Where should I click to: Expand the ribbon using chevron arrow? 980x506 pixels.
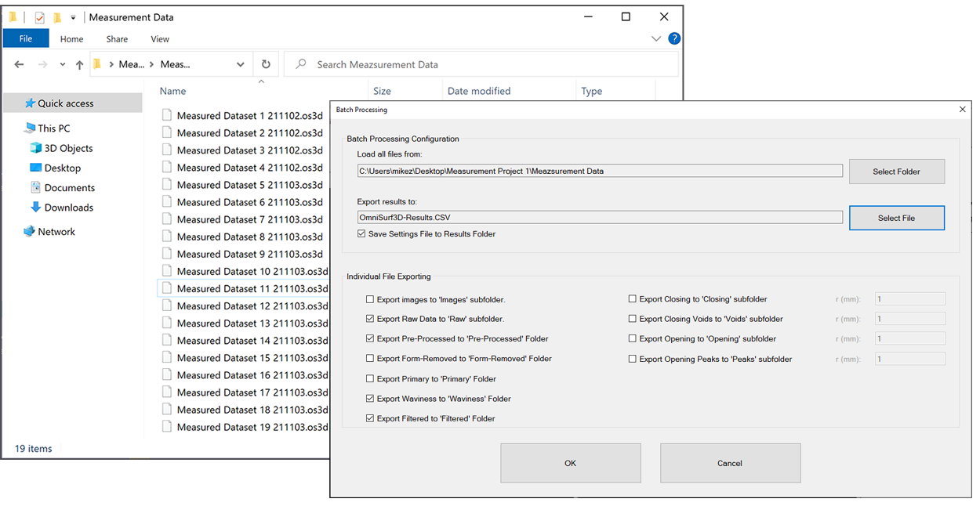[656, 38]
